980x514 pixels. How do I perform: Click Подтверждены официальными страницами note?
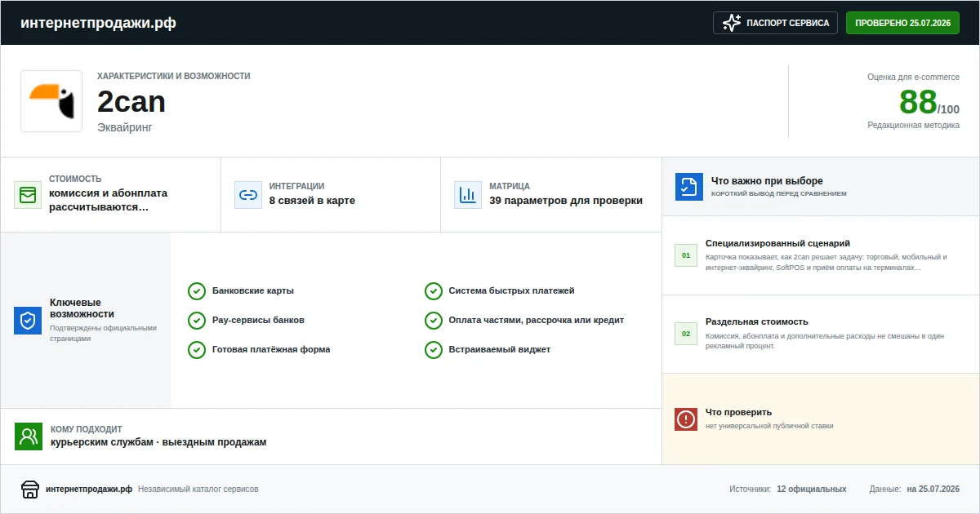click(103, 333)
